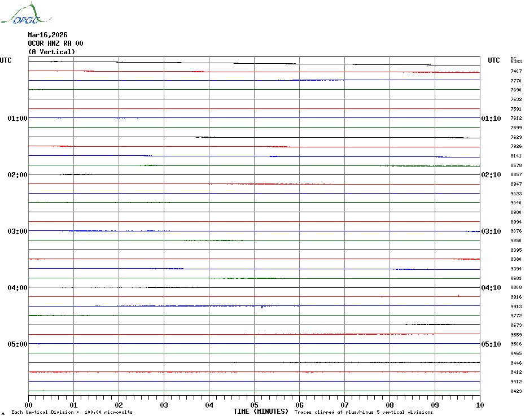Click the TIME (MINUTES) axis title
This screenshot has width=525, height=420.
point(261,412)
